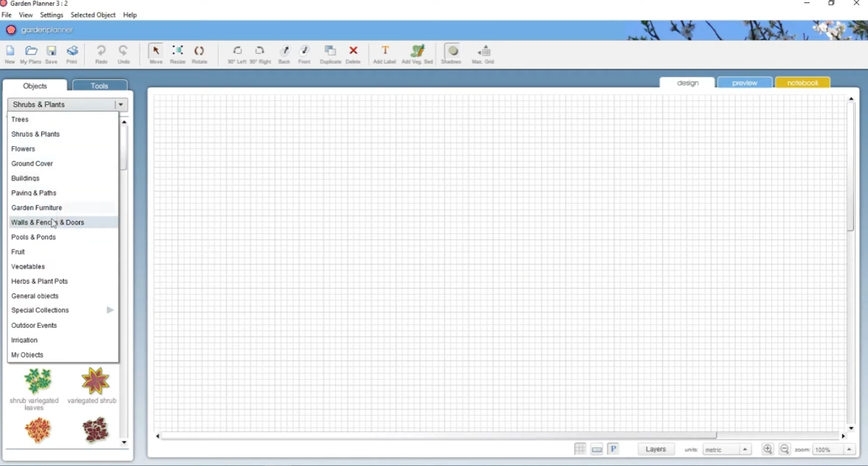This screenshot has height=466, width=868.
Task: Open the Layers button
Action: pos(655,450)
